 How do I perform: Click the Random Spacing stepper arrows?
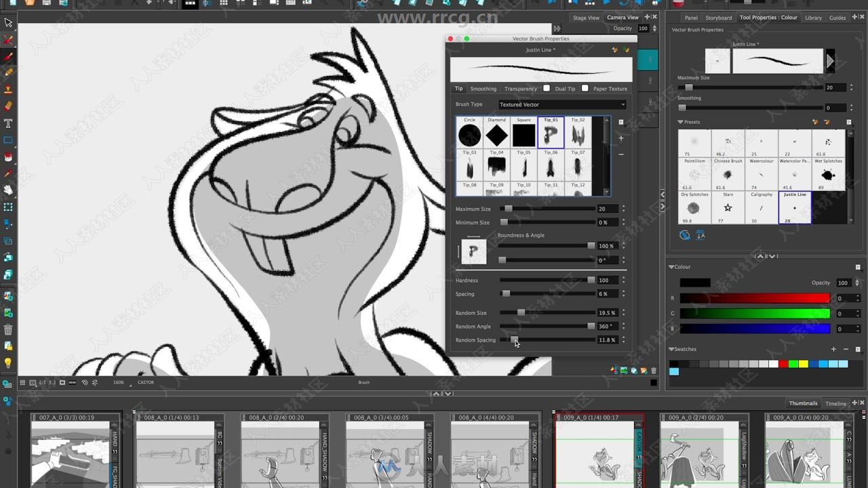click(623, 340)
